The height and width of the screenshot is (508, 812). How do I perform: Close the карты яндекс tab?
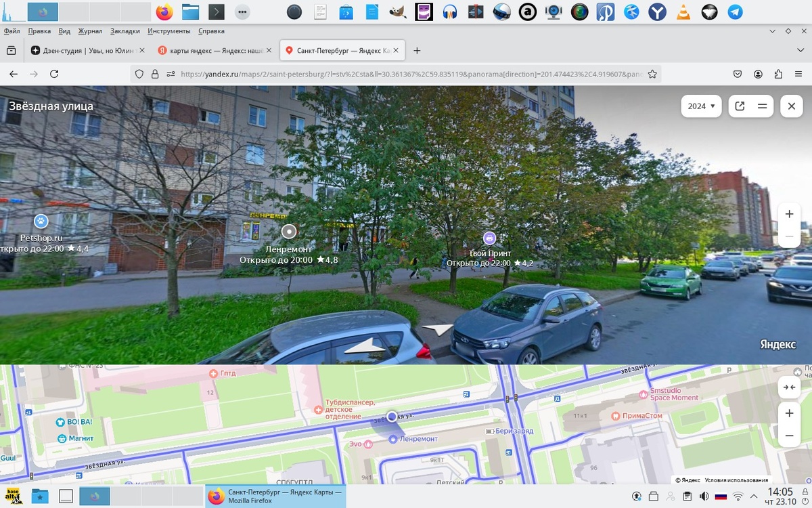point(269,50)
